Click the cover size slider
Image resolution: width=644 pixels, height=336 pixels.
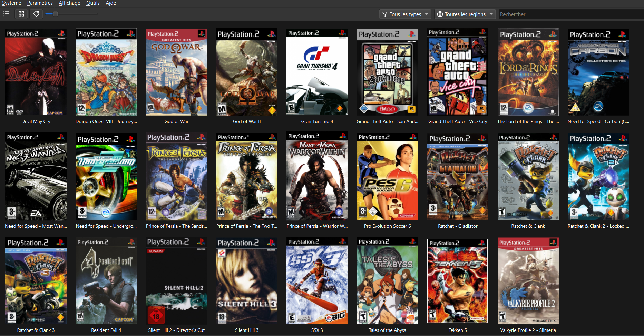pyautogui.click(x=71, y=14)
